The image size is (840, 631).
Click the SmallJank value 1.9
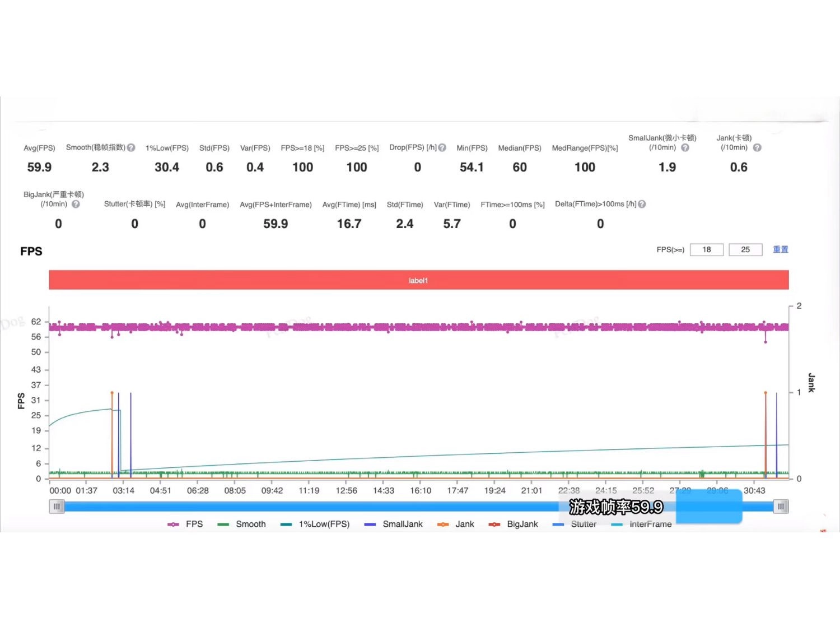(x=668, y=168)
